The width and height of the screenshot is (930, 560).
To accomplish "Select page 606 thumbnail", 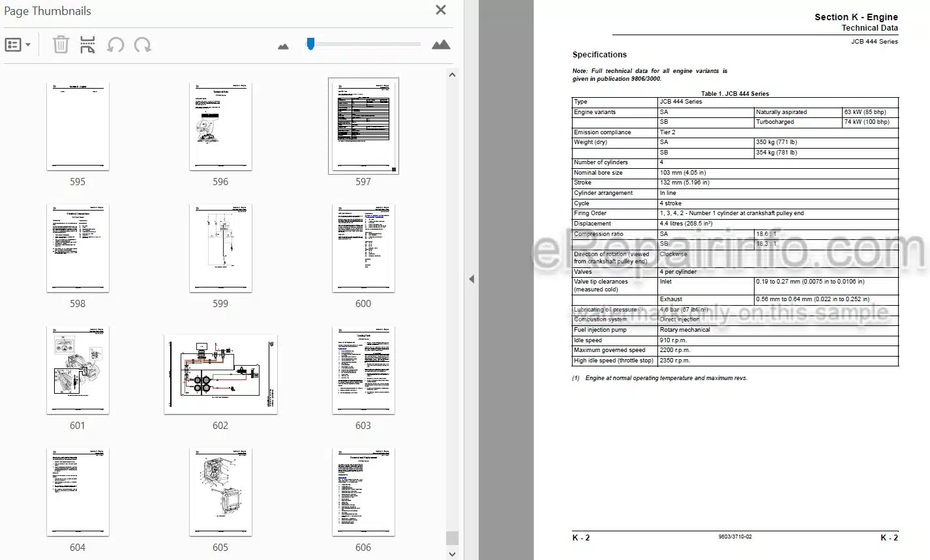I will pos(363,492).
